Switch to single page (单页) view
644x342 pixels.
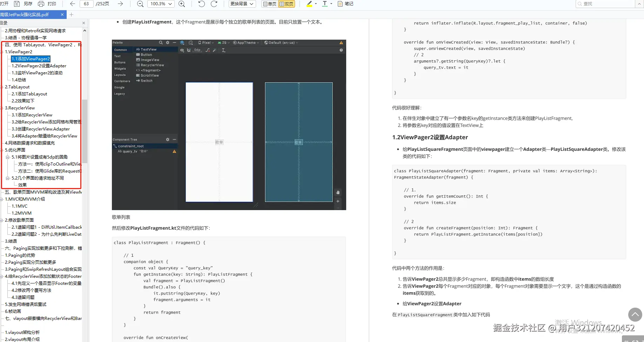coord(270,4)
